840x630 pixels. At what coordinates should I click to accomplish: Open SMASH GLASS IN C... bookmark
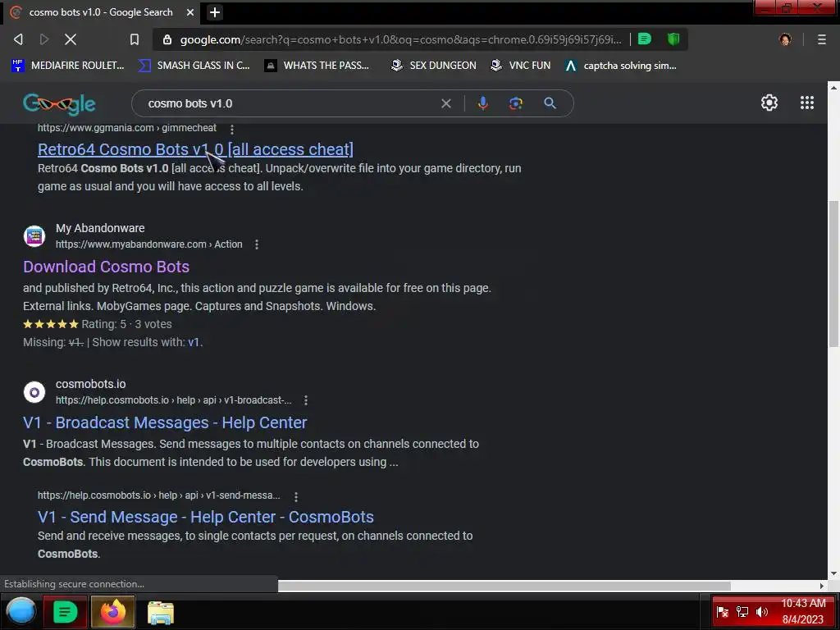click(194, 66)
